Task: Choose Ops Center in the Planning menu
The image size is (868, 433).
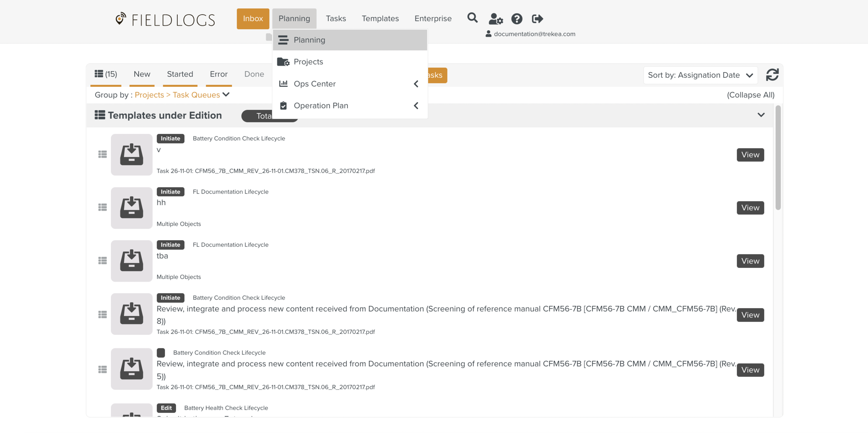Action: coord(350,84)
